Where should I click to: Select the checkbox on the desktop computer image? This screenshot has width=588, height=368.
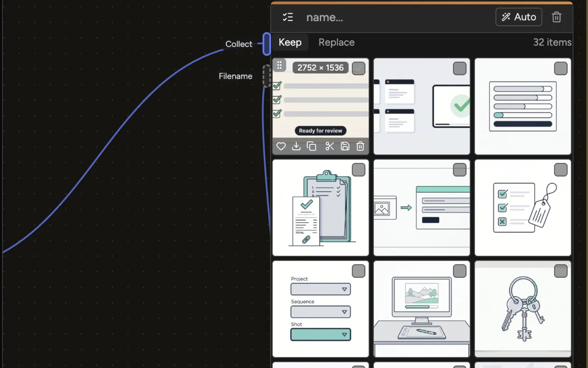pos(460,271)
